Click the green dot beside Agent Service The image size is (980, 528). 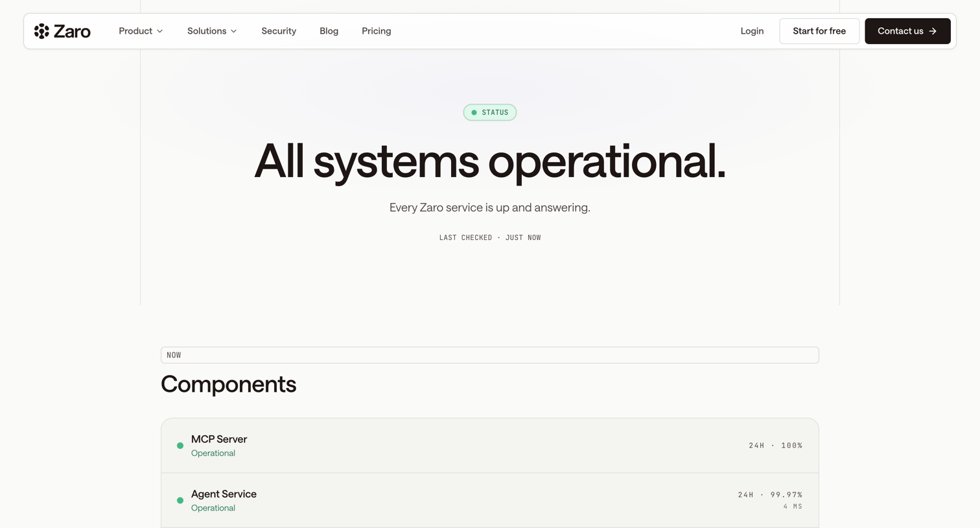pos(180,500)
